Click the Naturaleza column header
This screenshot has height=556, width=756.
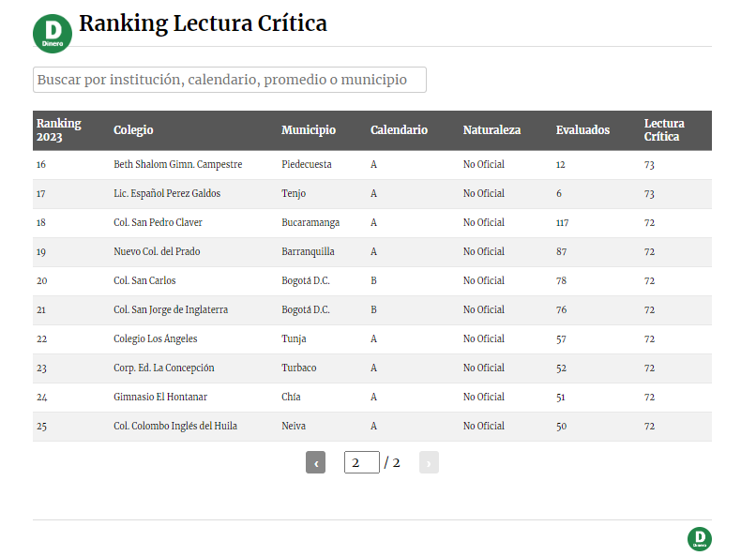(491, 130)
